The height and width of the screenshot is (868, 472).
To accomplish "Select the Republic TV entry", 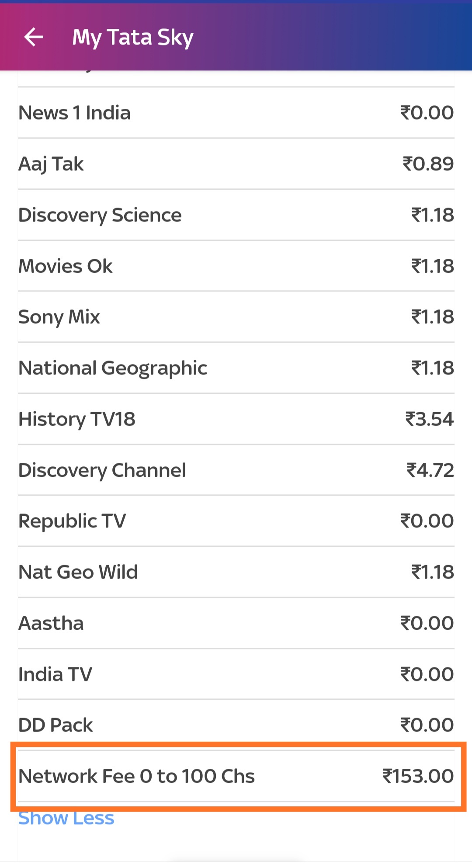I will (236, 521).
